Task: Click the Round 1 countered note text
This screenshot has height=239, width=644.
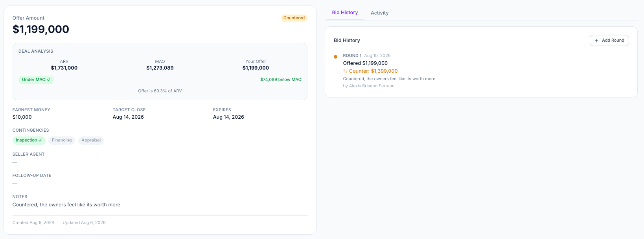Action: pos(389,79)
